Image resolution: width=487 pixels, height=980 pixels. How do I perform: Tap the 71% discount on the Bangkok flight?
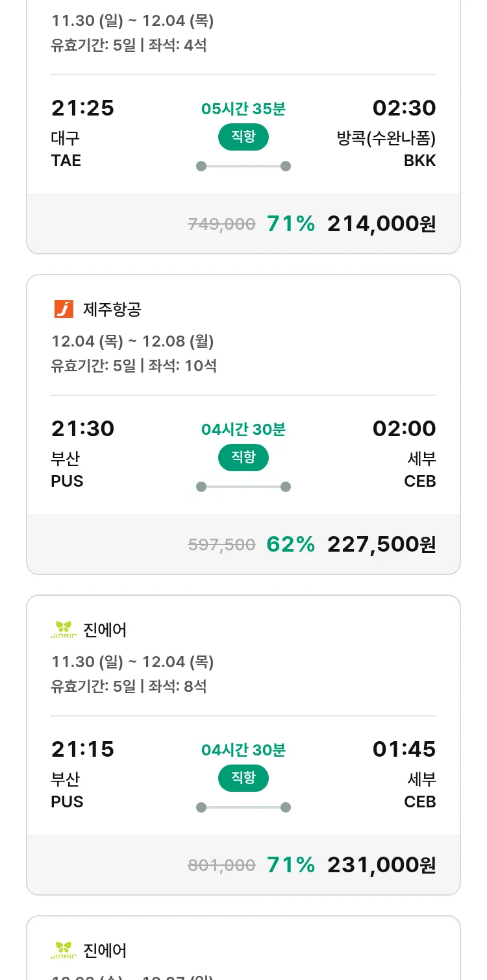290,224
